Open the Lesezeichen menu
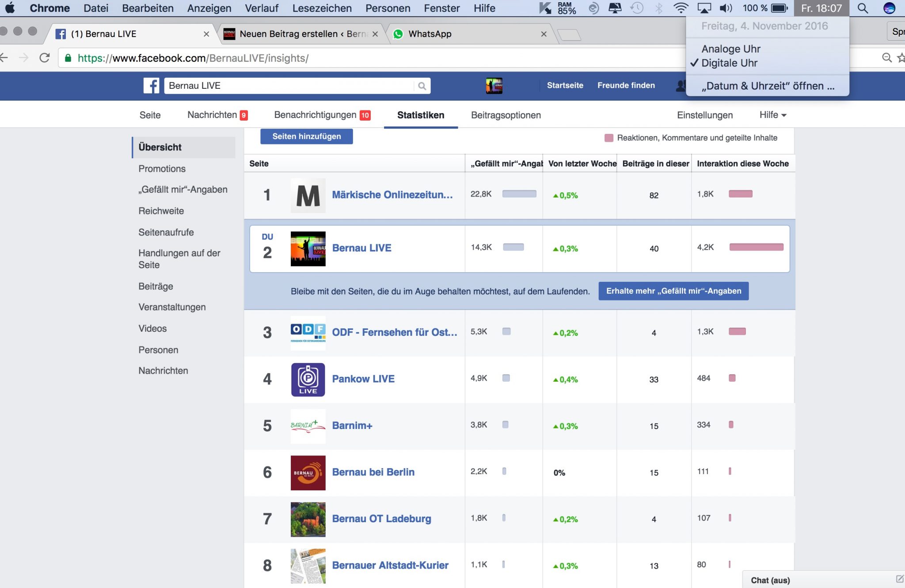Image resolution: width=905 pixels, height=588 pixels. coord(322,8)
